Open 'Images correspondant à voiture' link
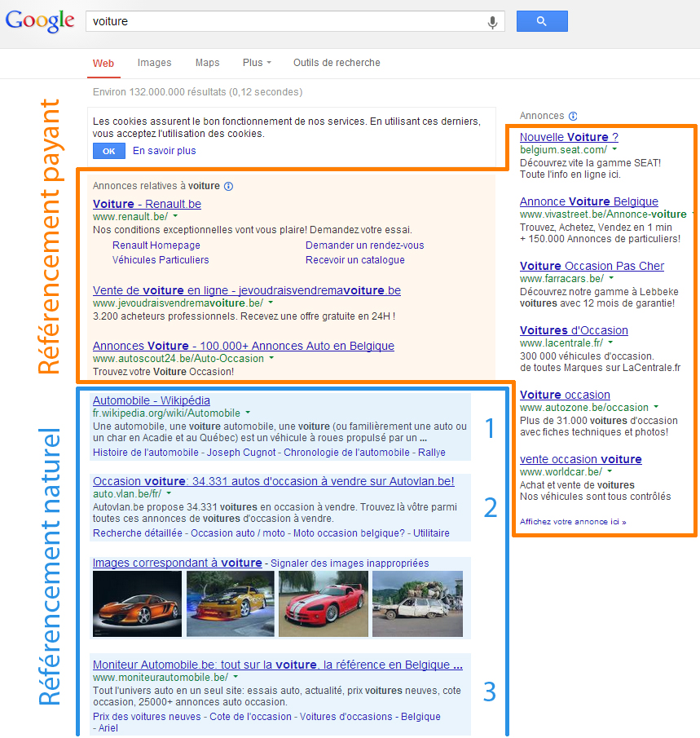Image resolution: width=700 pixels, height=738 pixels. click(x=178, y=563)
